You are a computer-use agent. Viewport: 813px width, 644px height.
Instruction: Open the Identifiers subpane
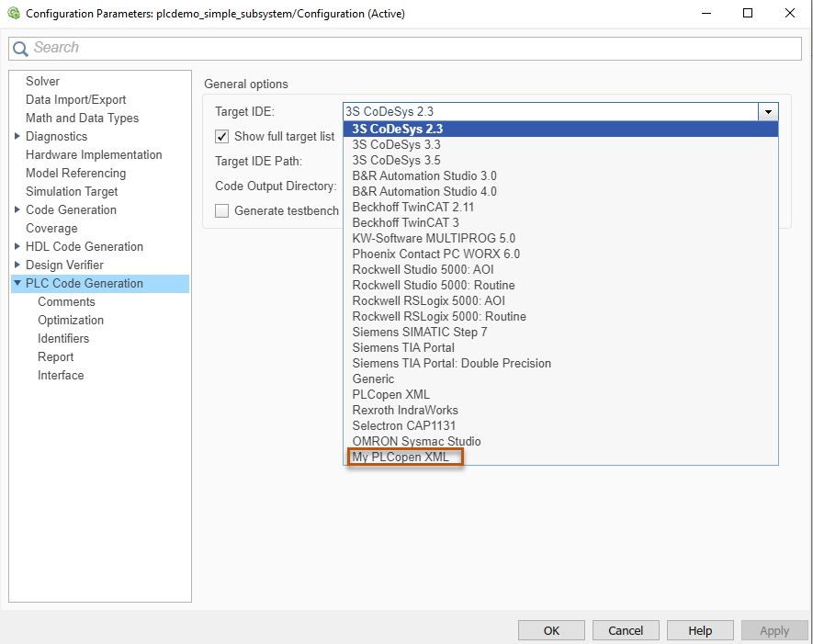click(x=63, y=338)
